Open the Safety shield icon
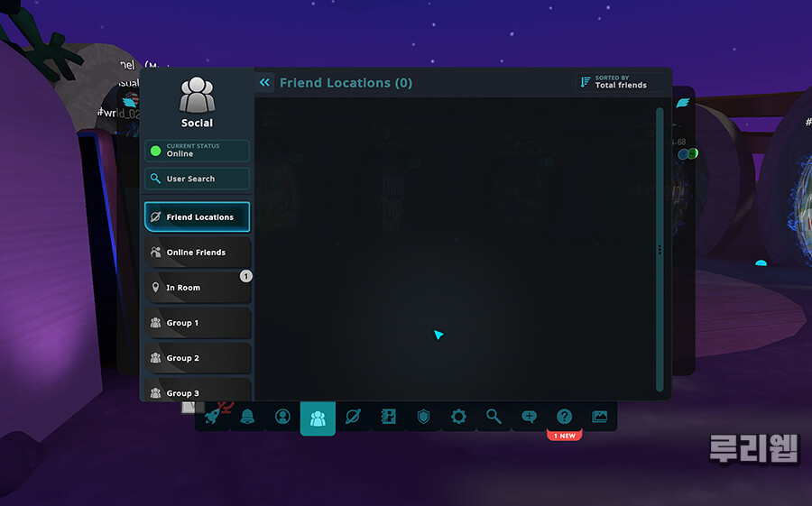Image resolution: width=812 pixels, height=506 pixels. [x=423, y=417]
